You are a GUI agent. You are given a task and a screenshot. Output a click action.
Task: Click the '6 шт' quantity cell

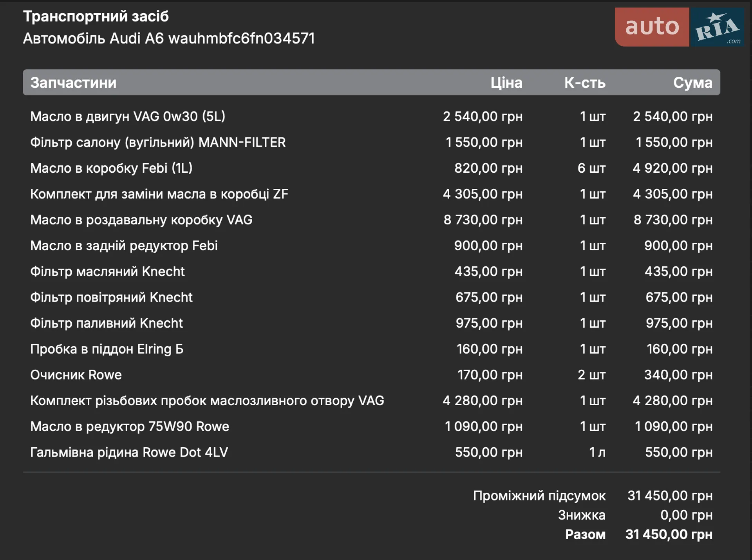[591, 168]
